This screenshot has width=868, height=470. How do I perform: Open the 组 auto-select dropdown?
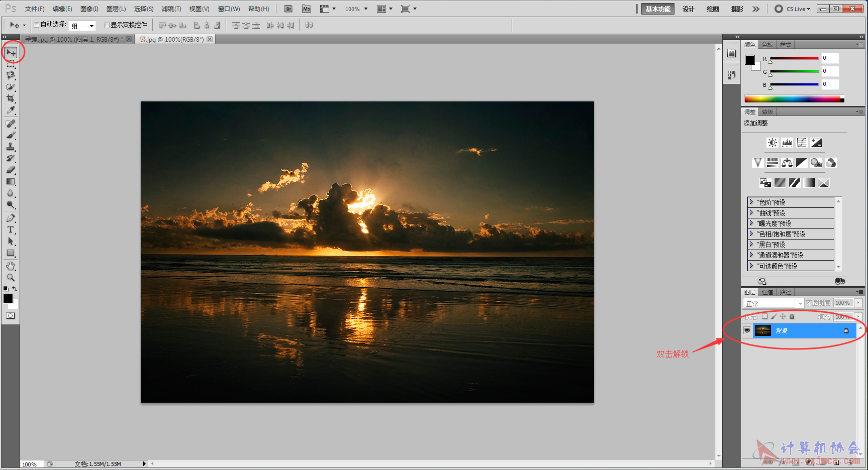pyautogui.click(x=82, y=26)
